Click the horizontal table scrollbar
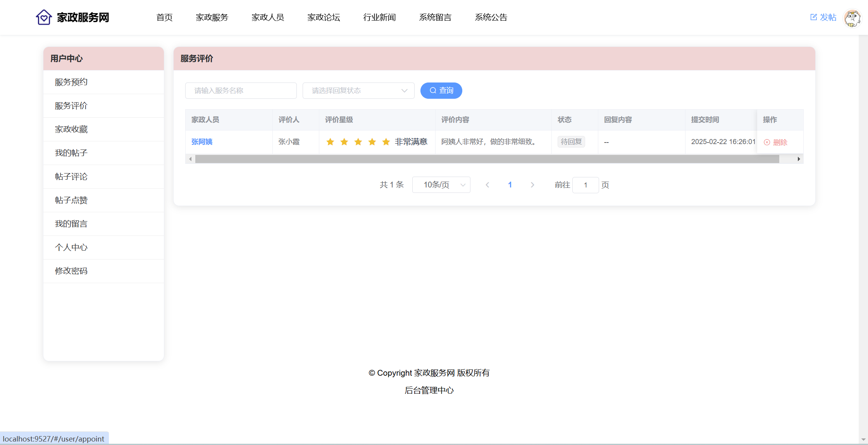This screenshot has width=868, height=445. point(487,159)
